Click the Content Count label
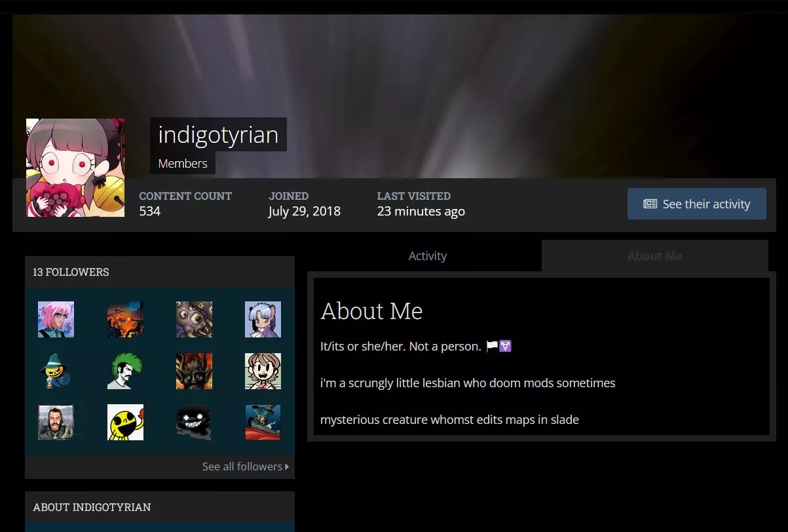The width and height of the screenshot is (788, 532). [185, 196]
